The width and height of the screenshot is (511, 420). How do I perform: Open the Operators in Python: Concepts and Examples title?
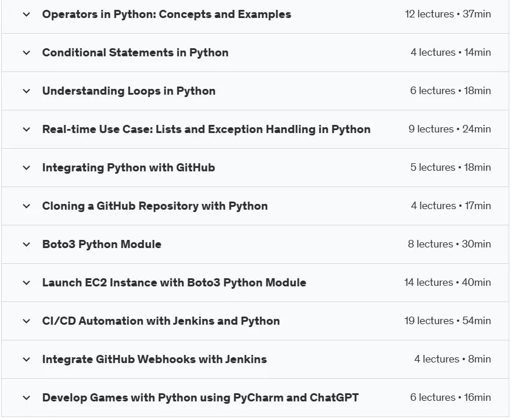[167, 15]
